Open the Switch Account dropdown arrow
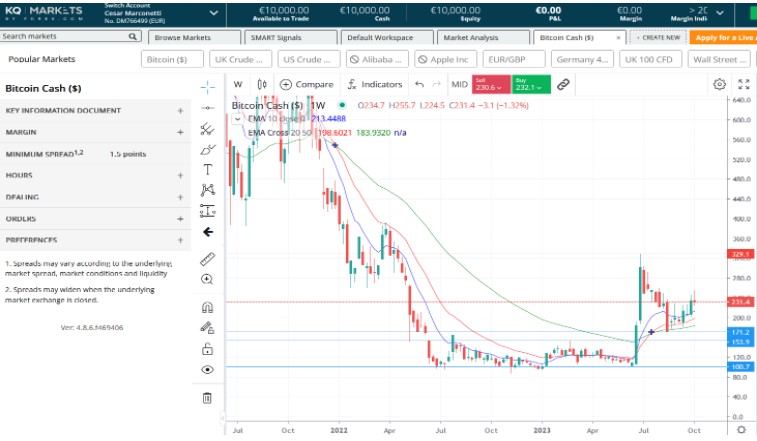The height and width of the screenshot is (441, 757). tap(214, 13)
